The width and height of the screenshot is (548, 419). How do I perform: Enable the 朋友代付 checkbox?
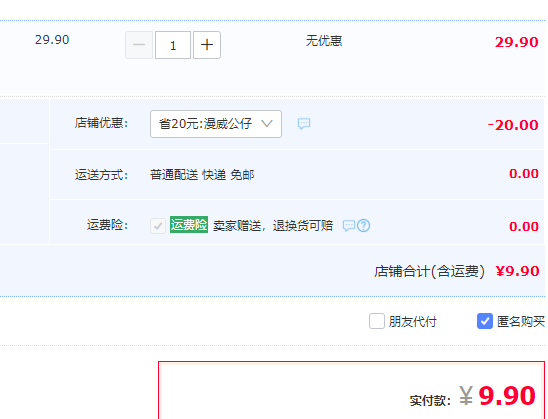[377, 321]
